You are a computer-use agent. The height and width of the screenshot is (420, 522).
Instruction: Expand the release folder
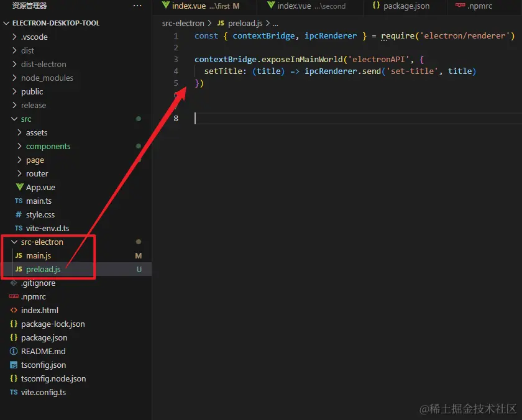[14, 105]
